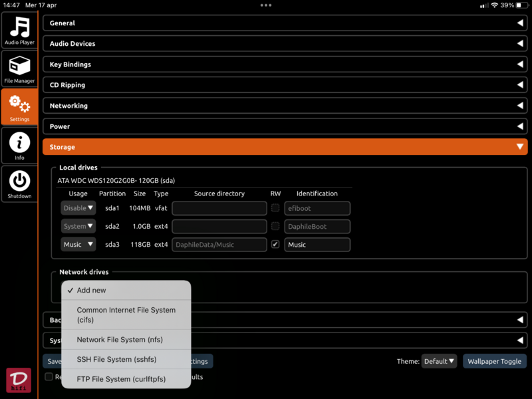Click the Daphile hifi logo icon
This screenshot has height=399, width=532.
click(19, 380)
